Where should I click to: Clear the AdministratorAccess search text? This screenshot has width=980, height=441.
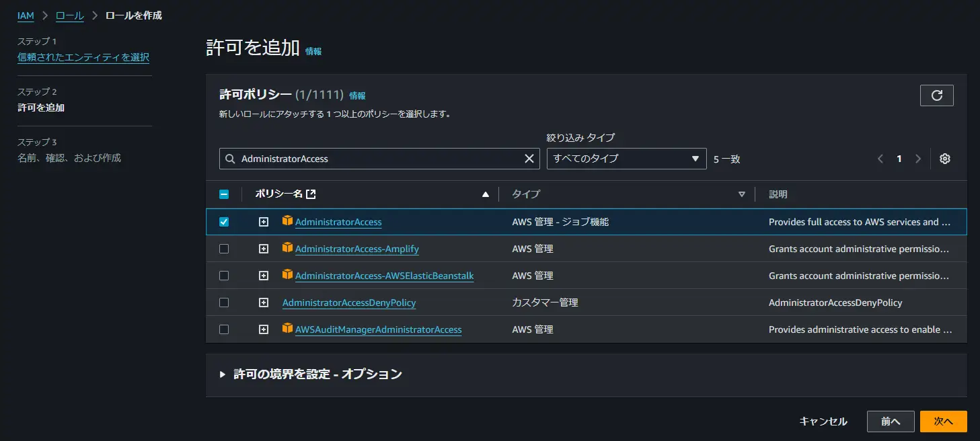529,159
